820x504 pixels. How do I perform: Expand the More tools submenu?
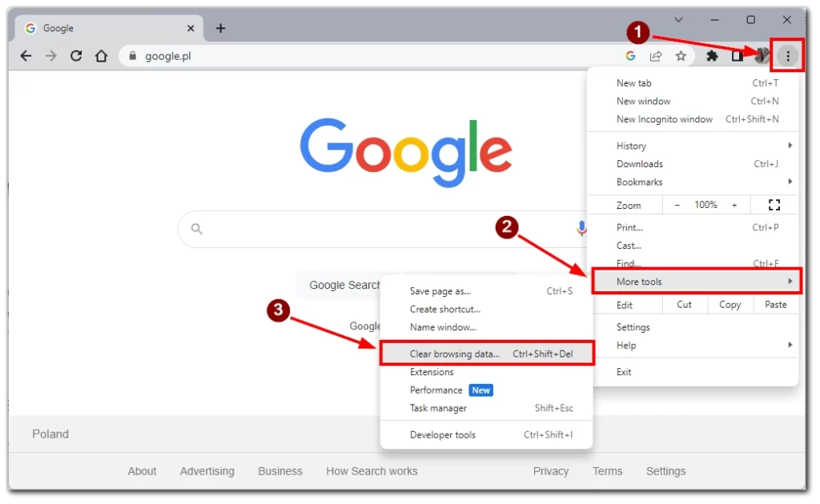tap(696, 282)
